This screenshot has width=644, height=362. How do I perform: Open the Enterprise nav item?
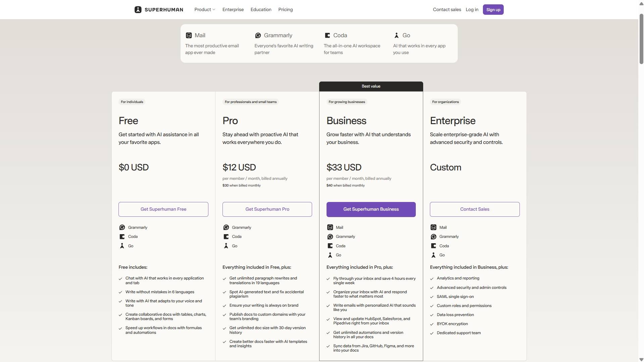pyautogui.click(x=233, y=10)
